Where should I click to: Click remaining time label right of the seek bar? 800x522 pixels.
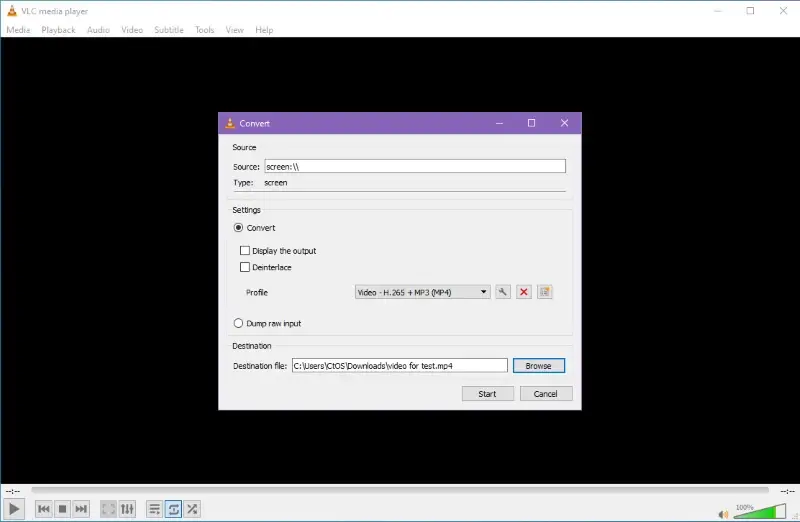(787, 491)
